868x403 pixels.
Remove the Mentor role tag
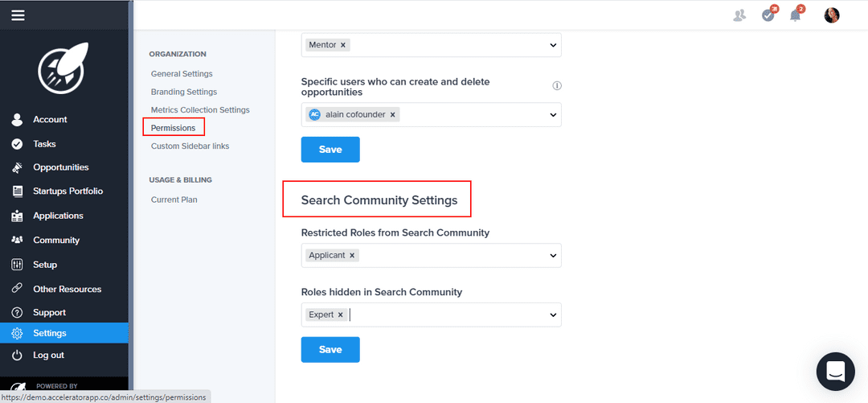pyautogui.click(x=343, y=45)
